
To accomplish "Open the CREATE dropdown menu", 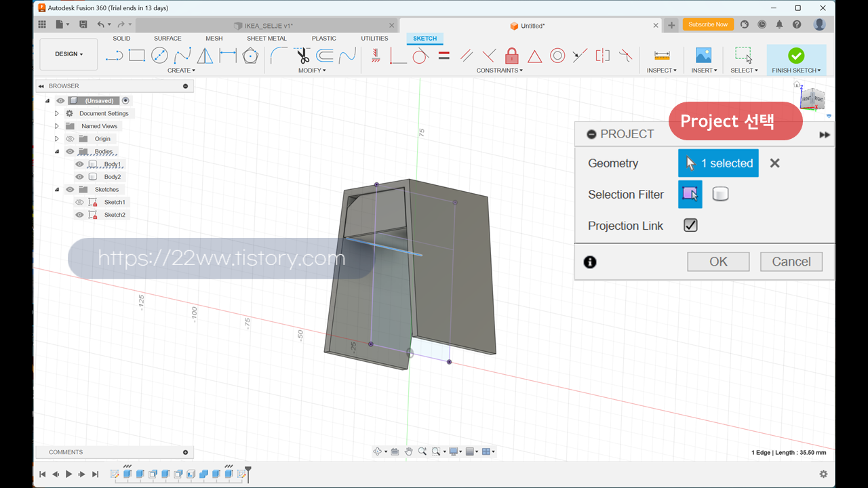I will 181,70.
